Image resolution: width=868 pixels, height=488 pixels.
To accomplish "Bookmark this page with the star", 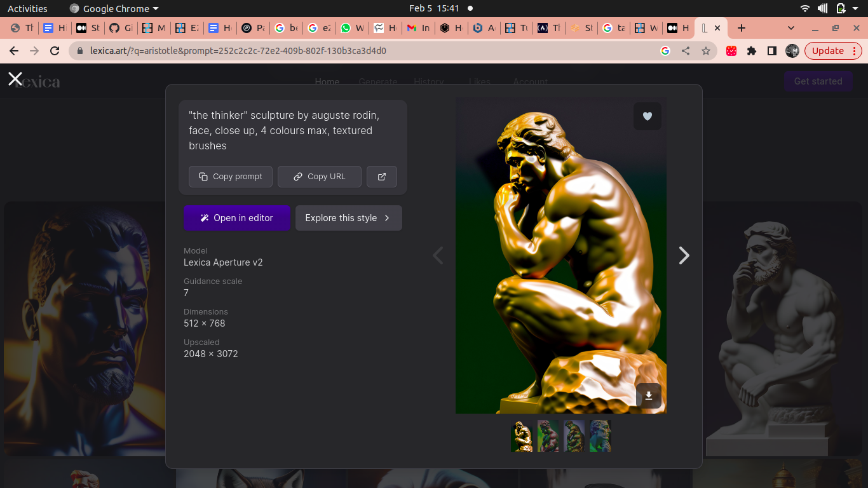I will click(706, 51).
